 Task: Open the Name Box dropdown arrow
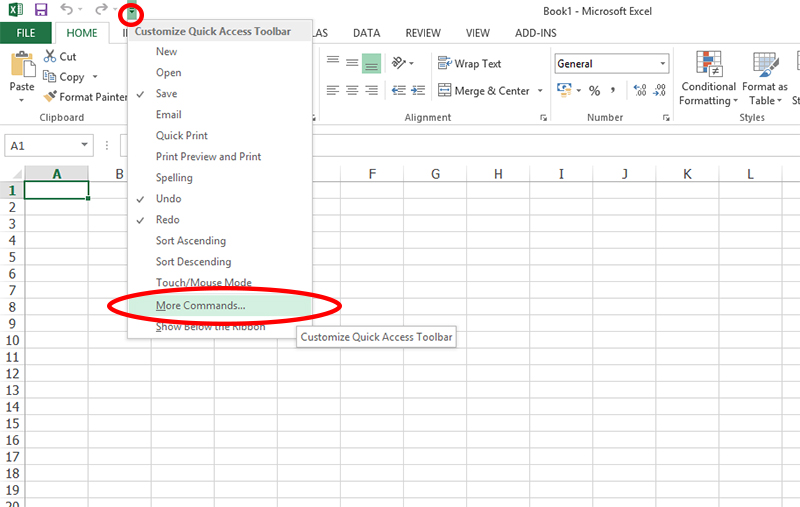tap(84, 146)
